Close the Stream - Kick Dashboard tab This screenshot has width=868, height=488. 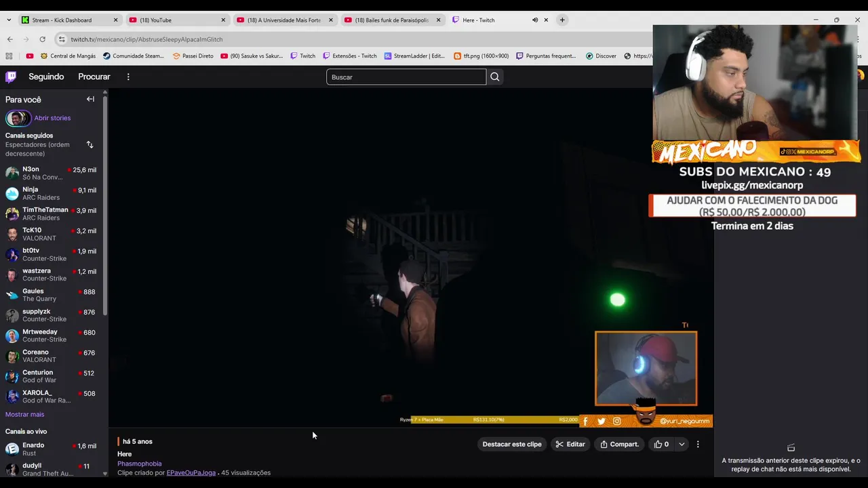coord(115,20)
